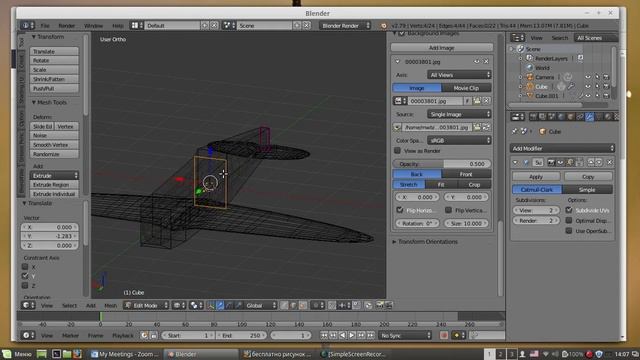640x360 pixels.
Task: Jump to the timeline end frame
Action: point(371,335)
